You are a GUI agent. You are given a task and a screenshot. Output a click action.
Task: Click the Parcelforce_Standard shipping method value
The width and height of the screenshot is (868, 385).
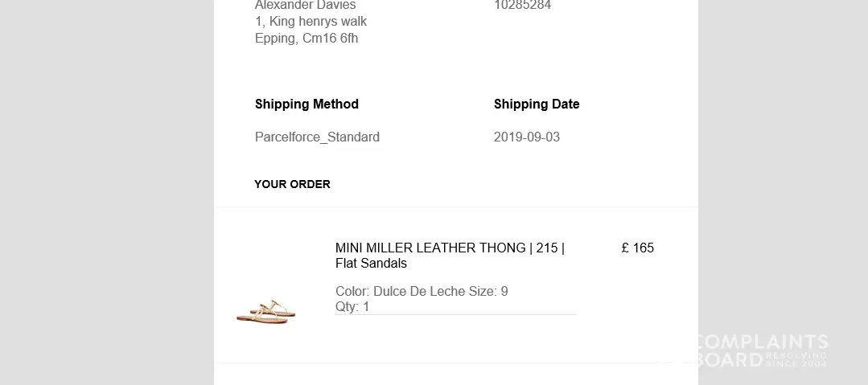pyautogui.click(x=317, y=137)
